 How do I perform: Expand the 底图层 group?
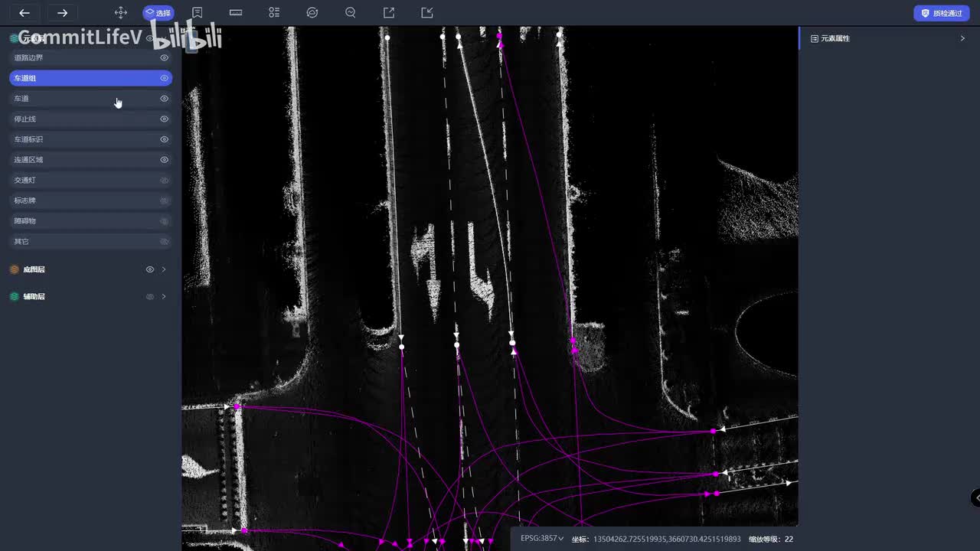pos(164,269)
